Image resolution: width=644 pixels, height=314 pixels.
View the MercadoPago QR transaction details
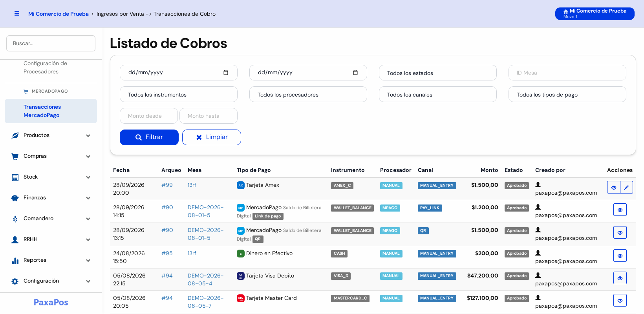(x=620, y=232)
